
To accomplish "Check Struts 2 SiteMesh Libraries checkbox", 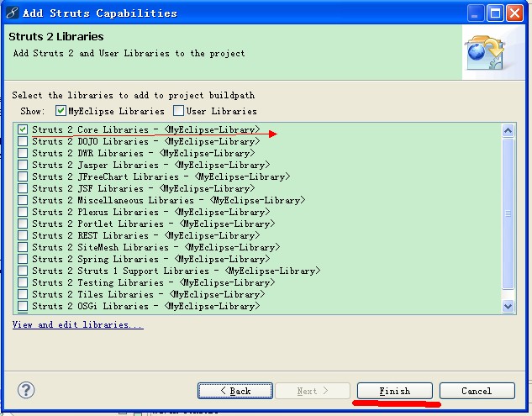I will pyautogui.click(x=23, y=247).
